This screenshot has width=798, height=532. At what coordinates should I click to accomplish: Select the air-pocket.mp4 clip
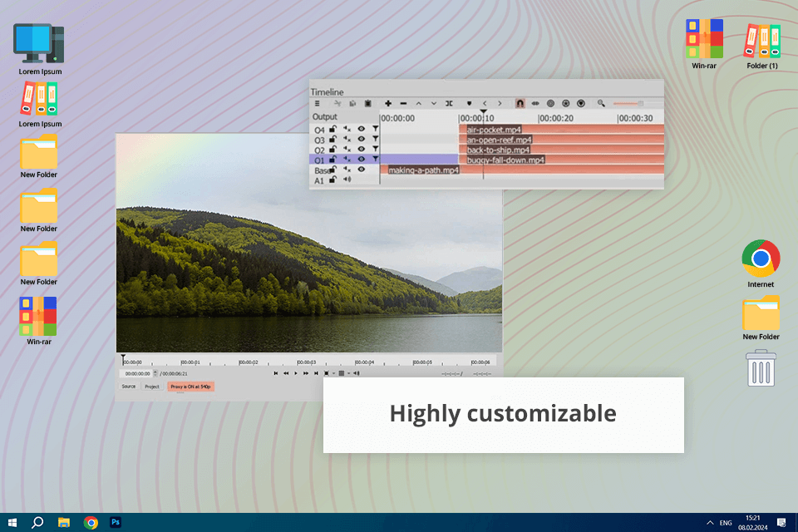click(x=562, y=130)
